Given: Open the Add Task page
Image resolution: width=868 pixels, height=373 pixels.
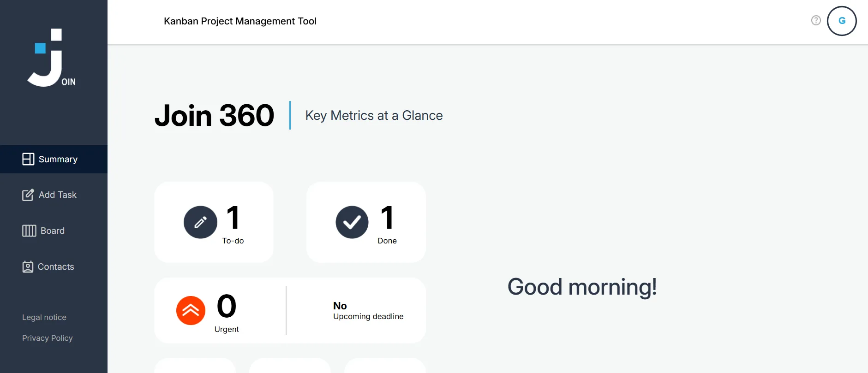Looking at the screenshot, I should pos(54,195).
